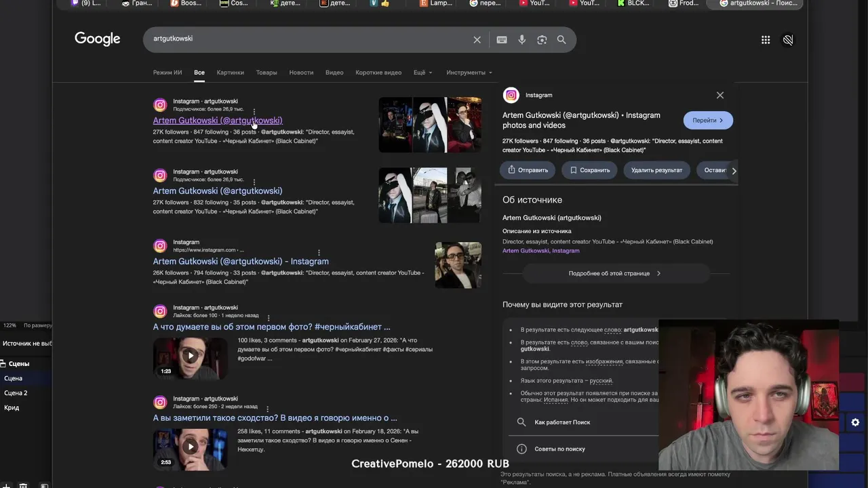Click the Instagram favicon of the first result
This screenshot has height=488, width=868.
[160, 105]
